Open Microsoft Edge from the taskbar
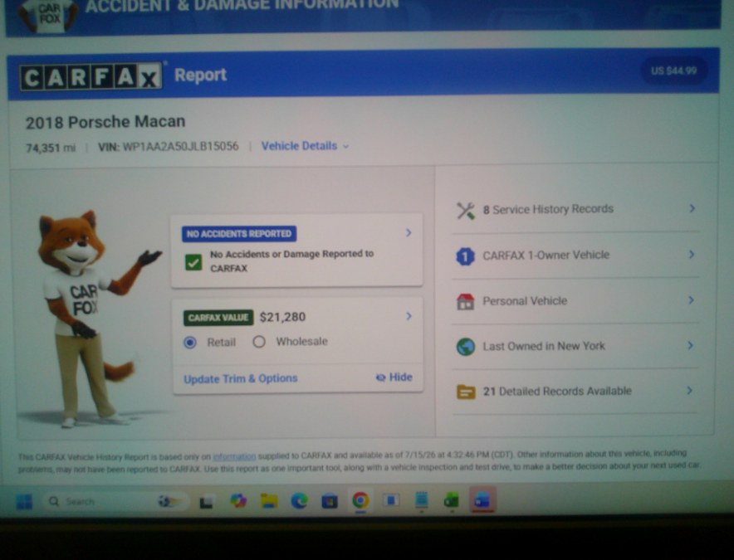The image size is (734, 560). click(x=300, y=501)
